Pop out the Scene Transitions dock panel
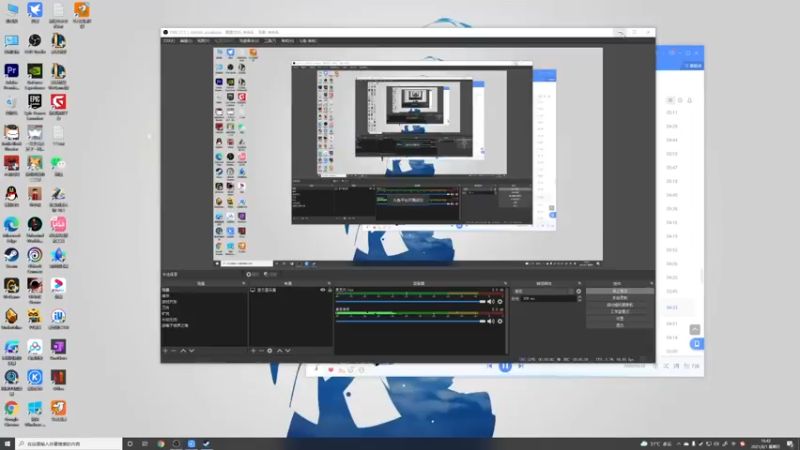This screenshot has height=450, width=800. (x=580, y=283)
